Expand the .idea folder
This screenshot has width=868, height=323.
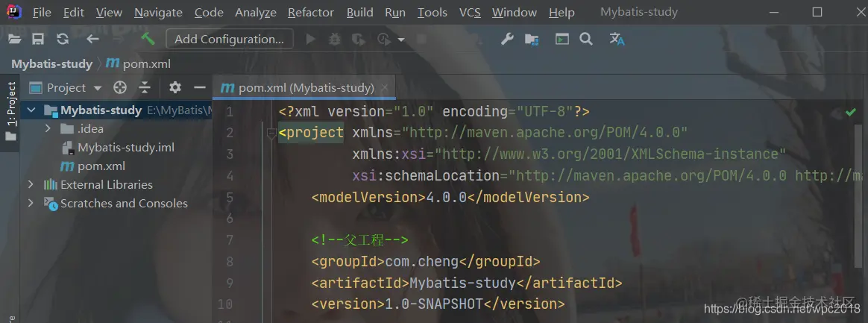tap(48, 128)
